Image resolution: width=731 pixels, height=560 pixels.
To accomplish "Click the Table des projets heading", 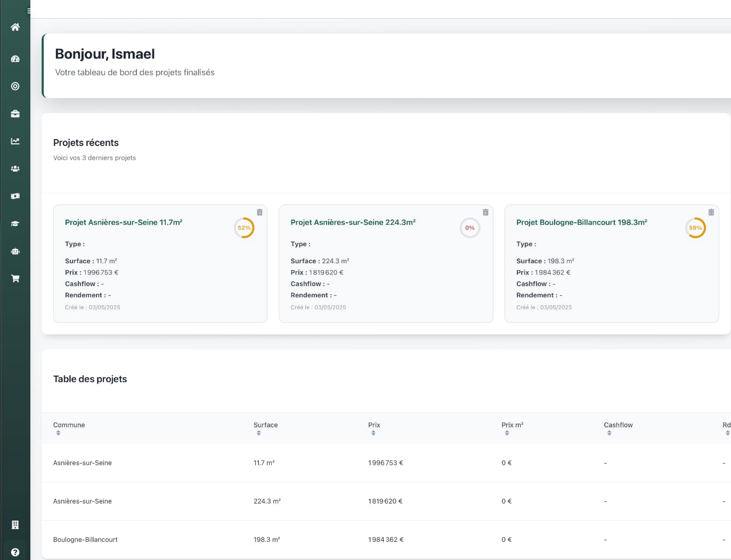I will pyautogui.click(x=90, y=379).
